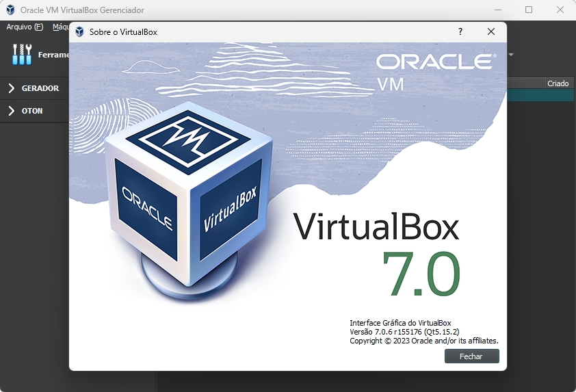Click the highlighted teal row under Criado

(540, 95)
